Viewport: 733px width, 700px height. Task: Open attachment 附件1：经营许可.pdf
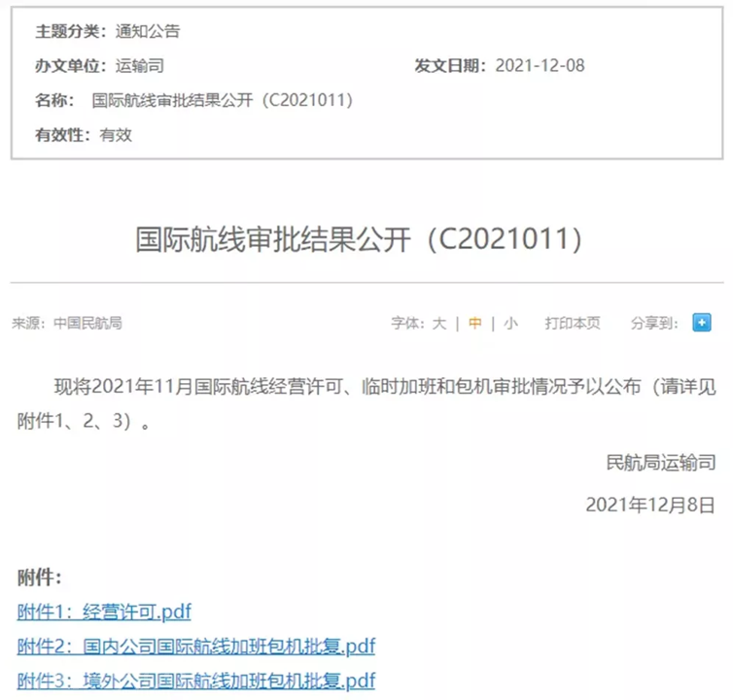(x=104, y=612)
